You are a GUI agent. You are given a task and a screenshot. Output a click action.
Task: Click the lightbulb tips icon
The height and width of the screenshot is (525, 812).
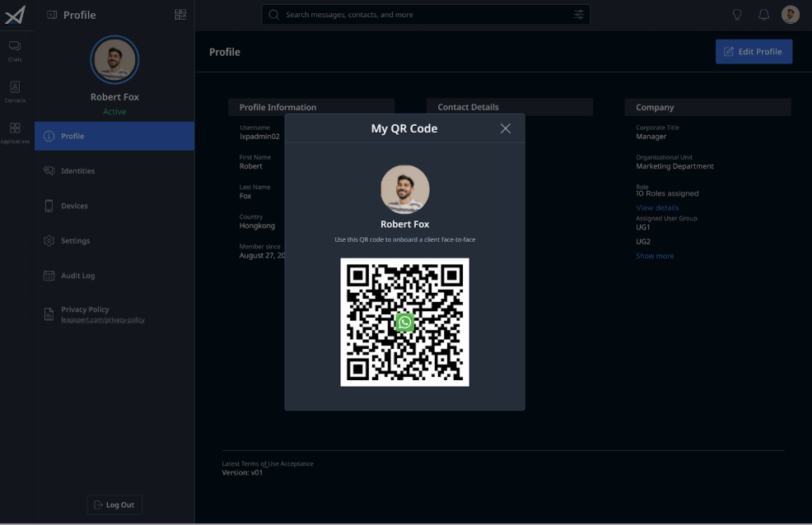[737, 15]
